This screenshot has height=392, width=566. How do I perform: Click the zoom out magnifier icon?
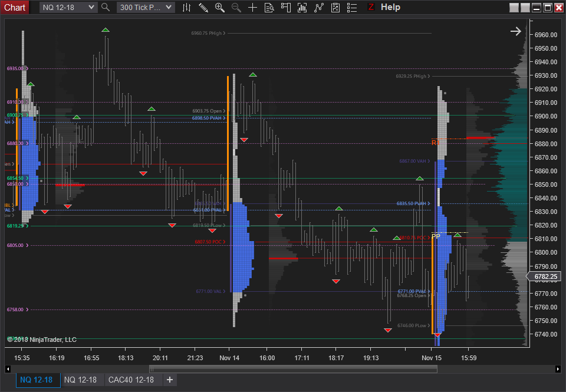click(x=236, y=7)
